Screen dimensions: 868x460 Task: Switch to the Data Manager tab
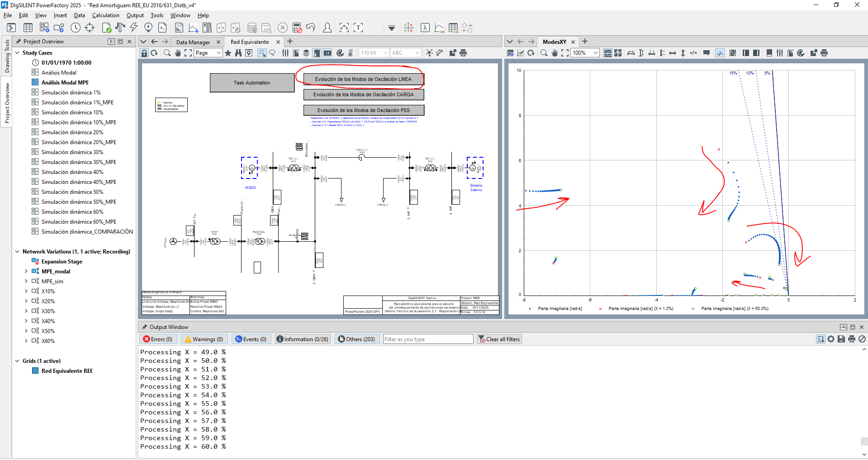point(193,42)
